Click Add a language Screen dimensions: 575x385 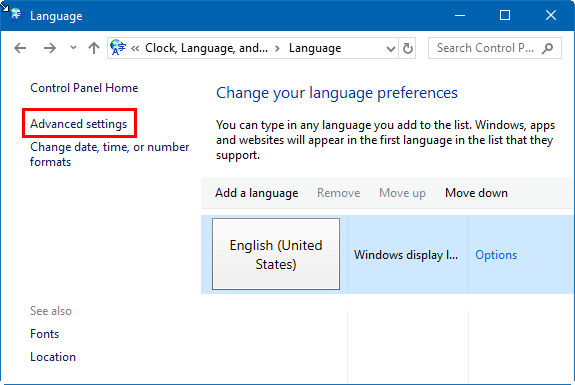(x=257, y=193)
